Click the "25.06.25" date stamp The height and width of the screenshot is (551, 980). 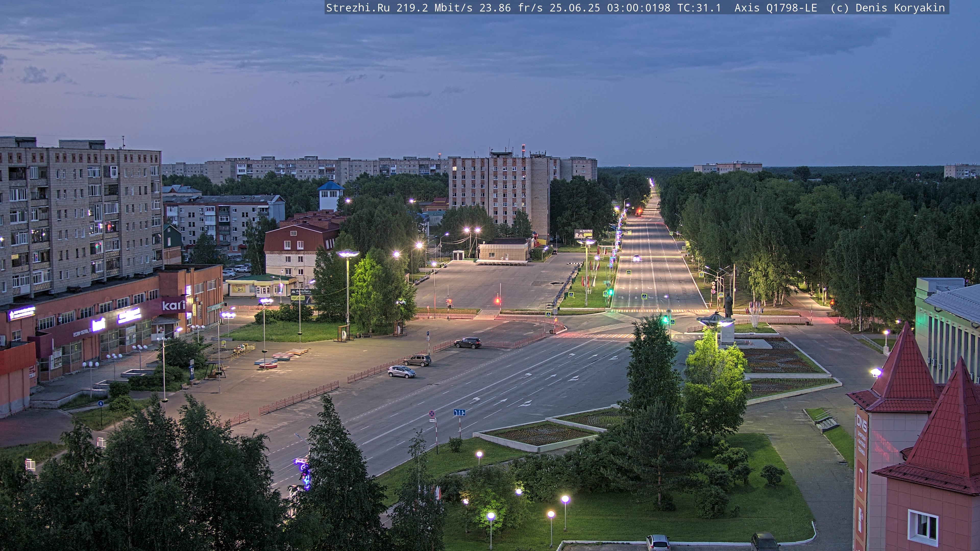(x=575, y=8)
